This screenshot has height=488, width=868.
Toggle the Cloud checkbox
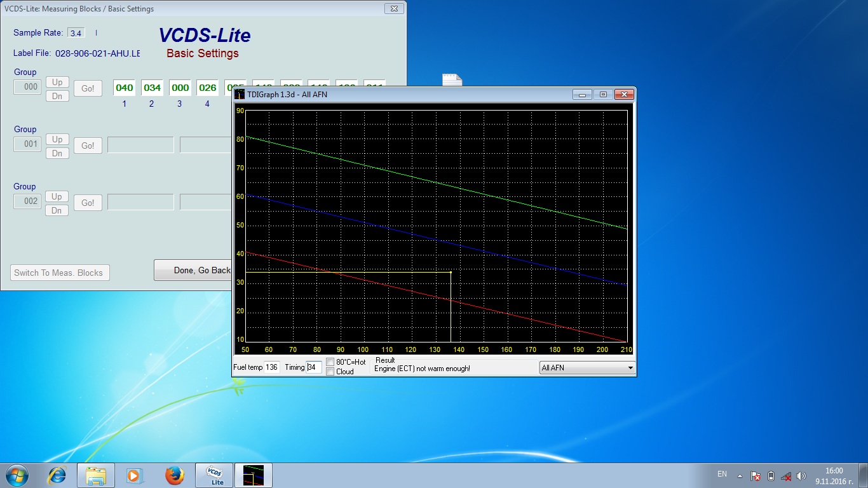click(330, 372)
